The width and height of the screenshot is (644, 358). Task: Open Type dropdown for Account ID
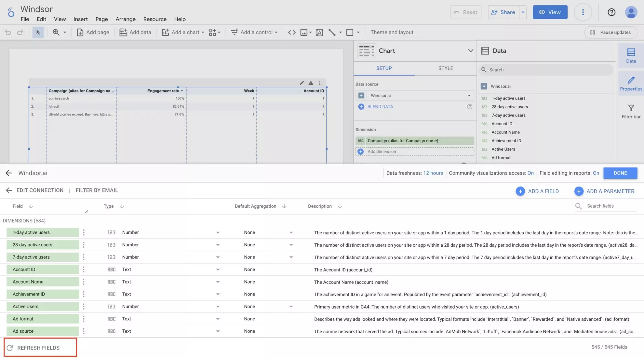pyautogui.click(x=218, y=269)
